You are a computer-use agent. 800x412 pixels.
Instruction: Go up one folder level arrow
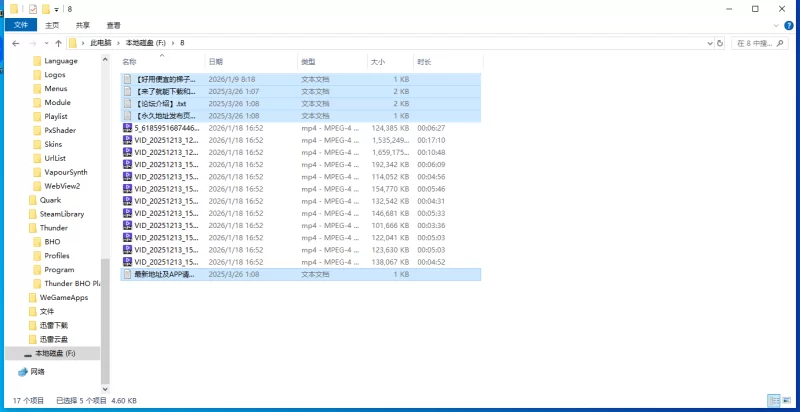58,43
